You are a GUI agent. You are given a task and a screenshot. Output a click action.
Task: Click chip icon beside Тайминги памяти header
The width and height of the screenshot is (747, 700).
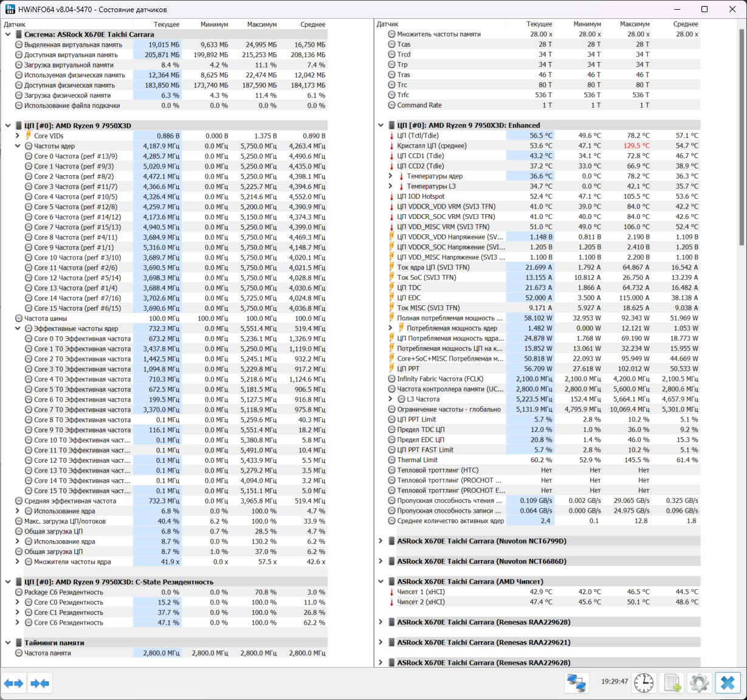click(x=19, y=643)
